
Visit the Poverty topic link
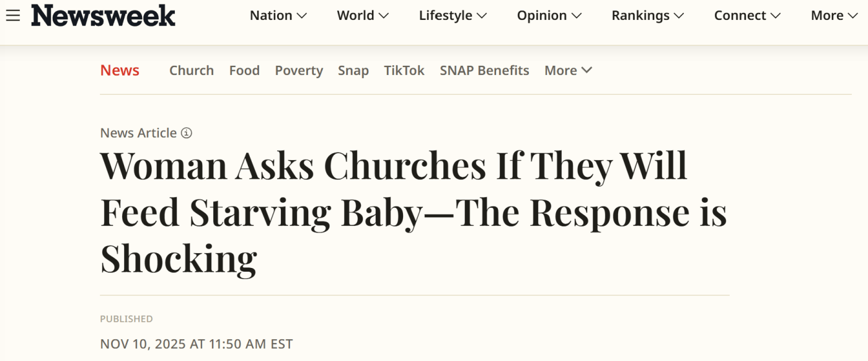[x=299, y=71]
